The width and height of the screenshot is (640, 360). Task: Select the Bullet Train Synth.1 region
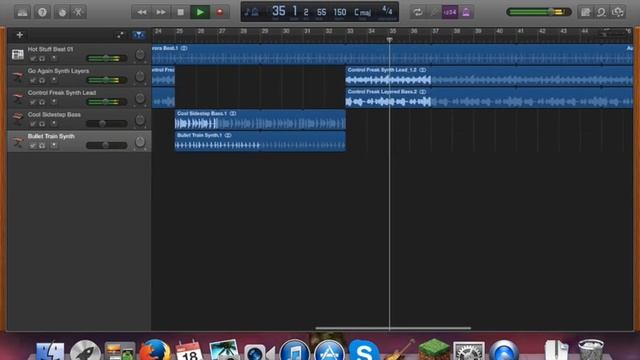260,141
